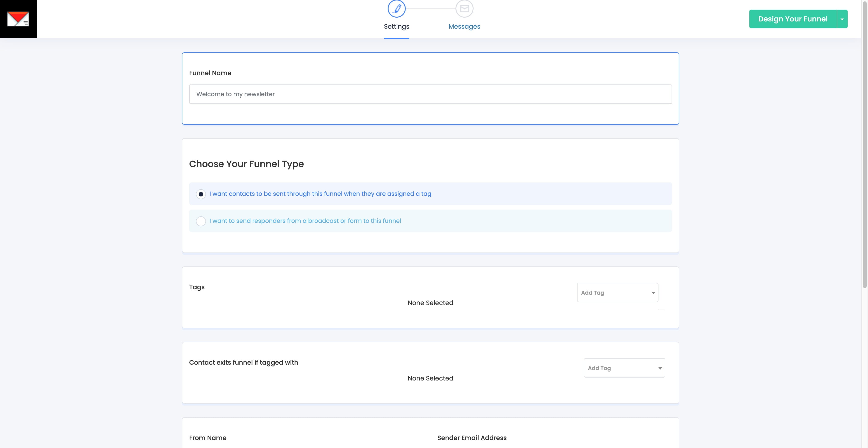Click the broadcast or form funnel text
The width and height of the screenshot is (868, 448).
(305, 221)
